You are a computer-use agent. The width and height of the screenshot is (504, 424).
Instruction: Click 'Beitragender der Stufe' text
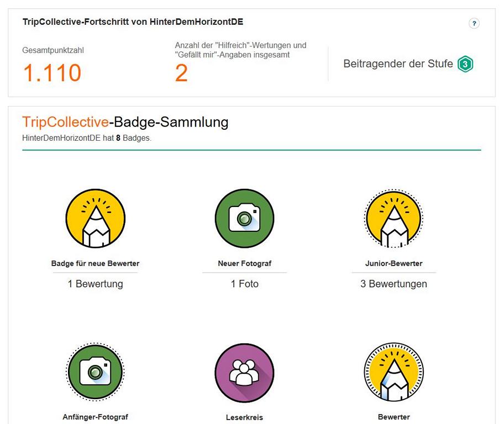[x=398, y=63]
